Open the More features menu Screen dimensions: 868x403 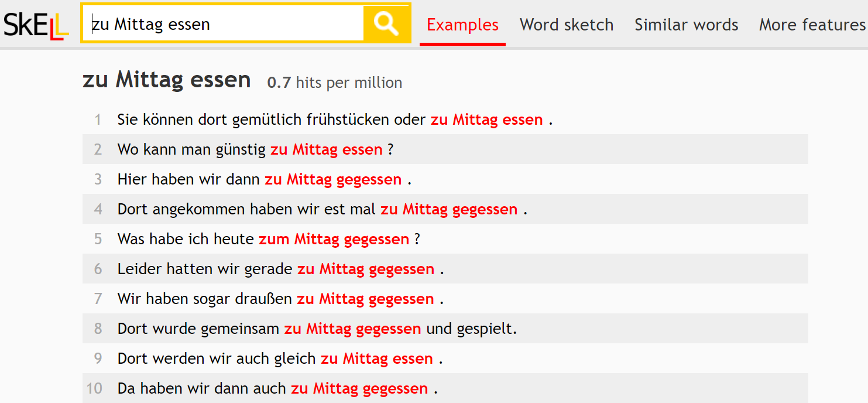point(812,25)
